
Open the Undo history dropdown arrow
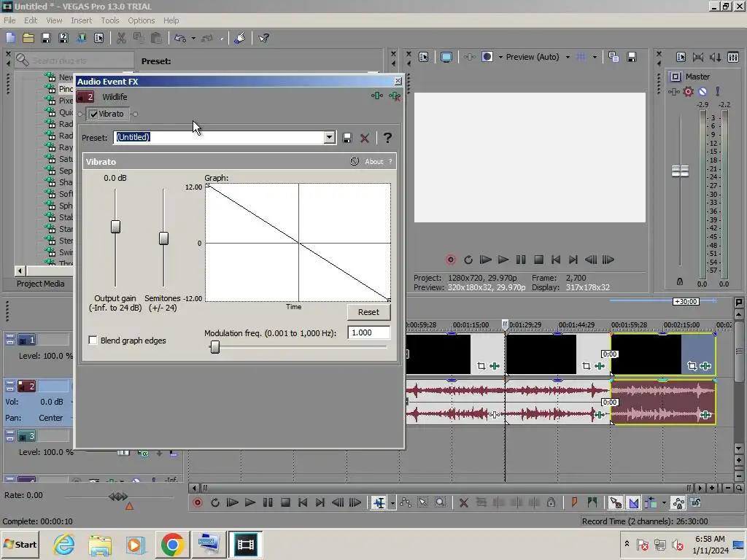click(193, 38)
